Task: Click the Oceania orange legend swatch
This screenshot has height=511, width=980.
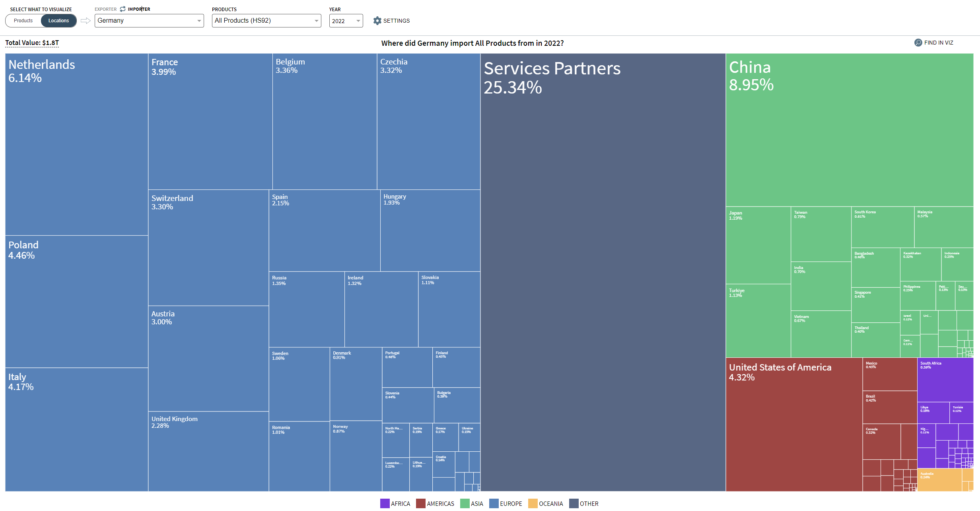Action: point(533,503)
